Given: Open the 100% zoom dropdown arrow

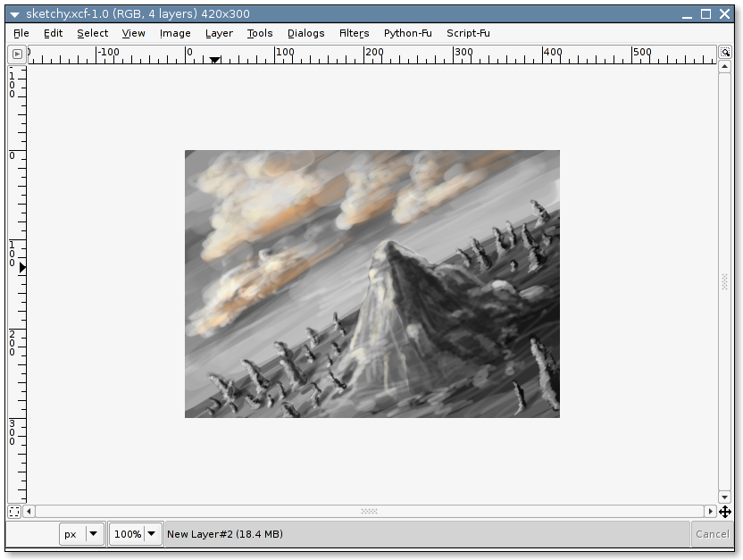Looking at the screenshot, I should (152, 534).
